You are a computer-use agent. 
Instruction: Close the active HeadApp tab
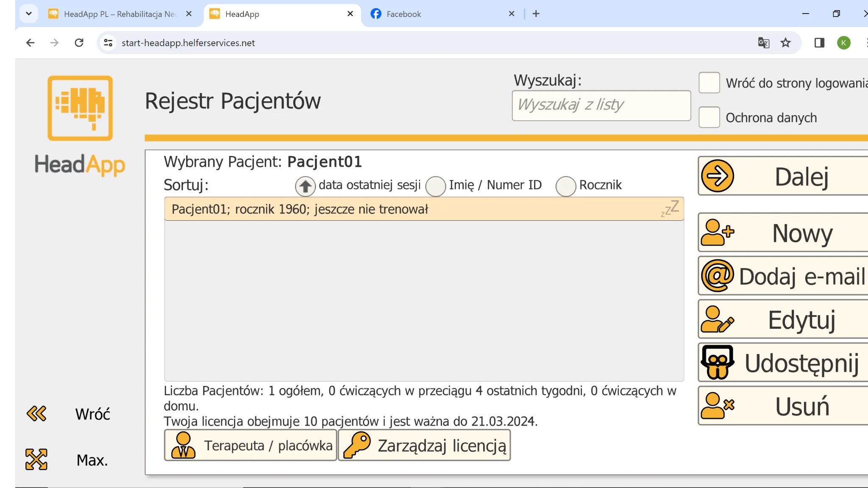coord(350,14)
